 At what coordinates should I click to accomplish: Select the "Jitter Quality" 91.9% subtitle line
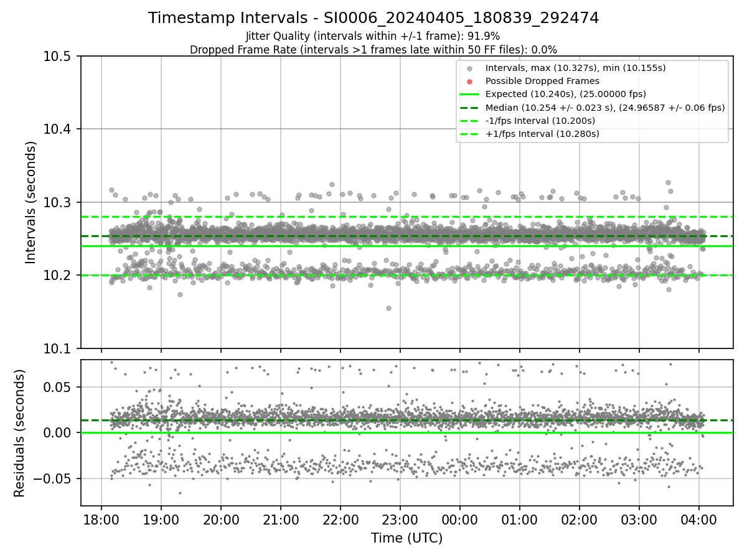click(373, 36)
